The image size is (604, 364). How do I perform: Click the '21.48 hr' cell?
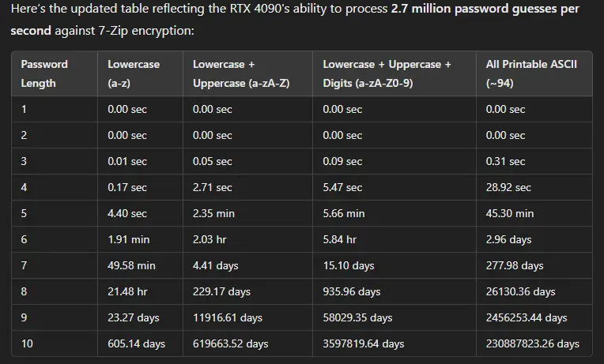[x=127, y=291]
